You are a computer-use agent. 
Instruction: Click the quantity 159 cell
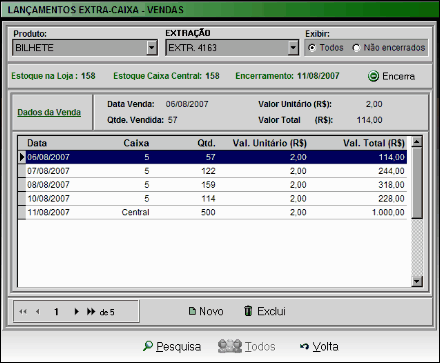208,185
